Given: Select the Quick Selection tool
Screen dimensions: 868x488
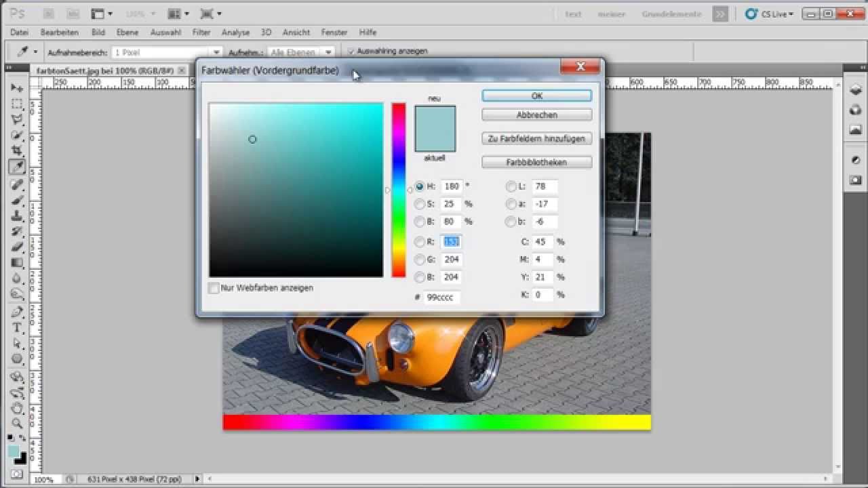Looking at the screenshot, I should point(17,135).
